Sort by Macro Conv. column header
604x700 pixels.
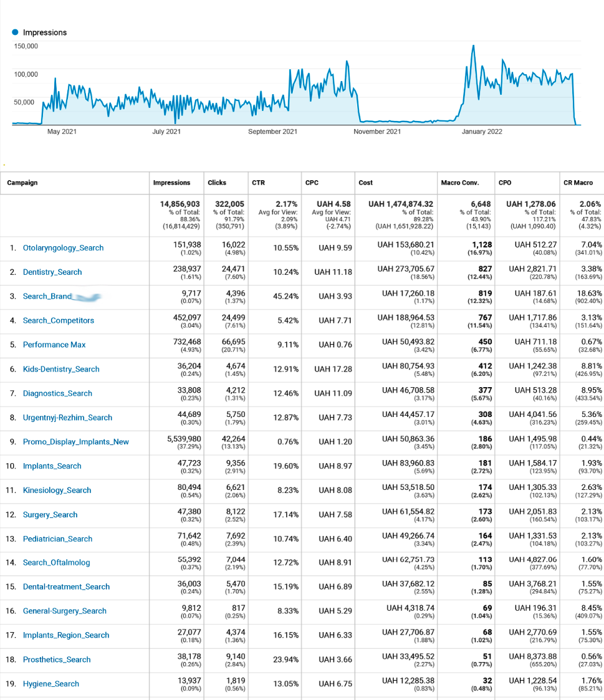(x=460, y=183)
